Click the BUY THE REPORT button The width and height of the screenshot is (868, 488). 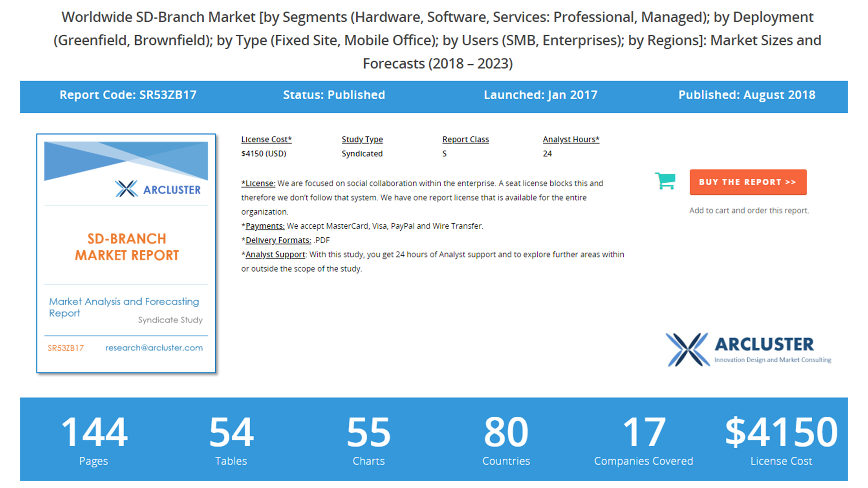(x=748, y=182)
